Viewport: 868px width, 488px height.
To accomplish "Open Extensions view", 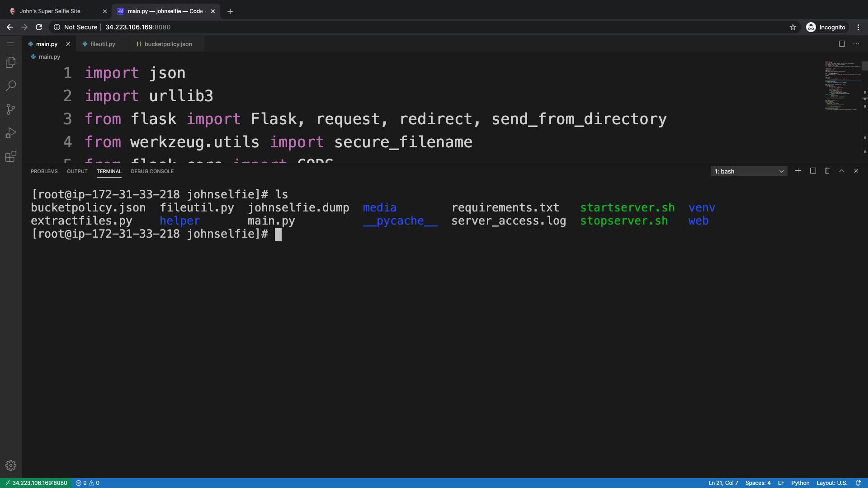I will (11, 157).
